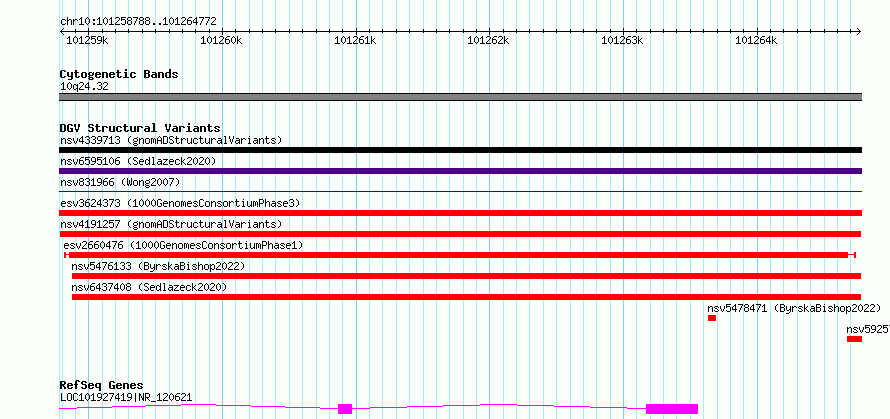The image size is (890, 419).
Task: Click the nsv5476133 red bar
Action: click(467, 276)
